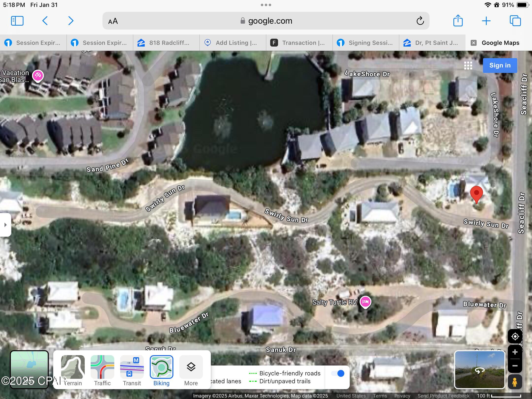This screenshot has height=399, width=532.
Task: Select the Street View pegman
Action: pyautogui.click(x=515, y=382)
